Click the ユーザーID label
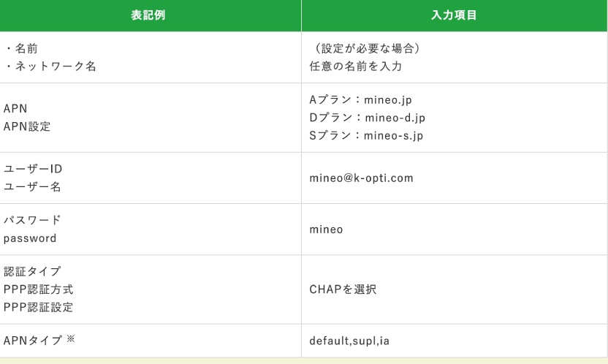Screen dimensions: 608x364 coord(33,169)
